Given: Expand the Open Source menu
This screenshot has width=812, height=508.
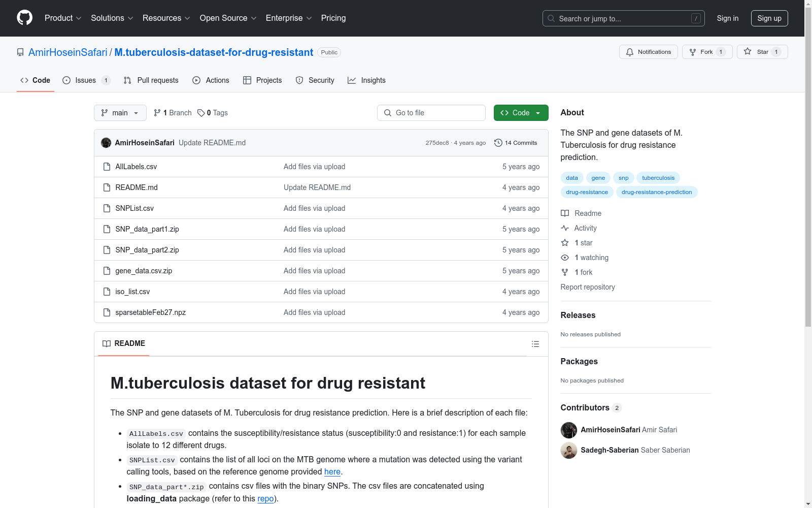Looking at the screenshot, I should 228,18.
